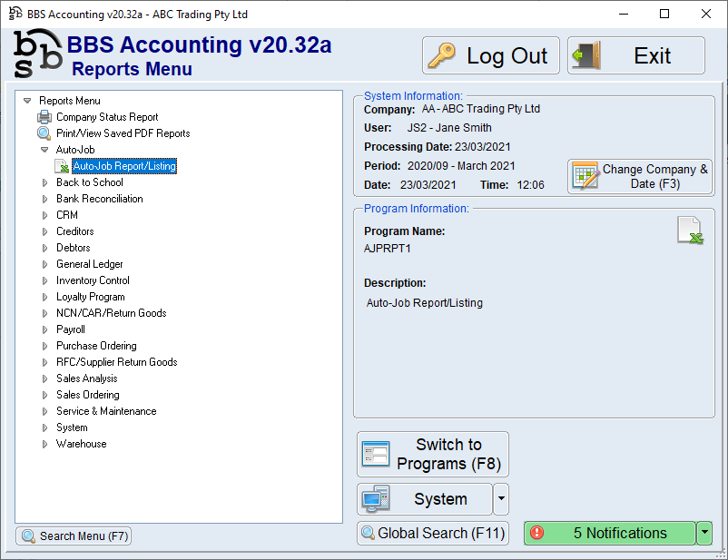Expand the General Ledger tree node

[44, 264]
